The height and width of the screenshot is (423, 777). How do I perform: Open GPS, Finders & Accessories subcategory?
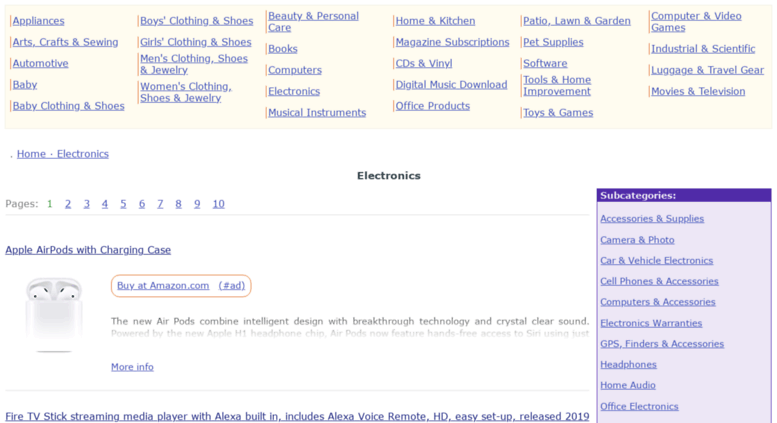coord(662,344)
